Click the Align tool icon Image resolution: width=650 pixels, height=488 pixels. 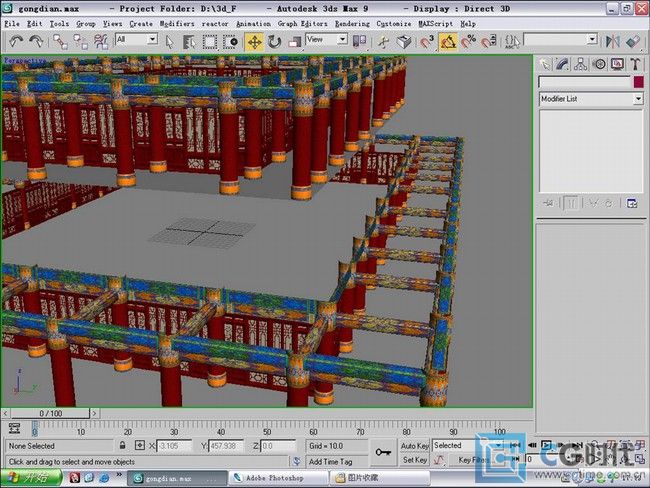click(633, 41)
